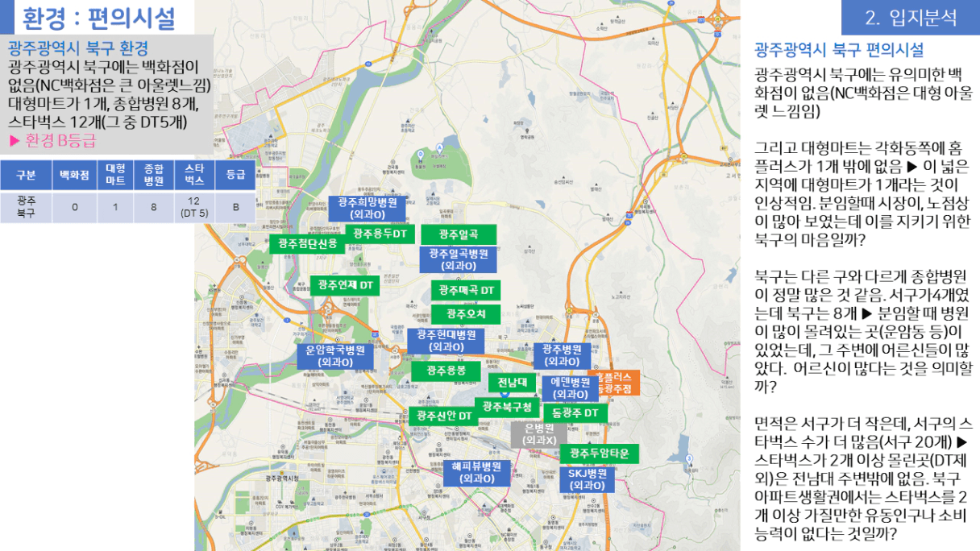Click the paragraph starting 면적은 서구가 더 작은데
Screen dimensions: 980x551
click(x=862, y=478)
